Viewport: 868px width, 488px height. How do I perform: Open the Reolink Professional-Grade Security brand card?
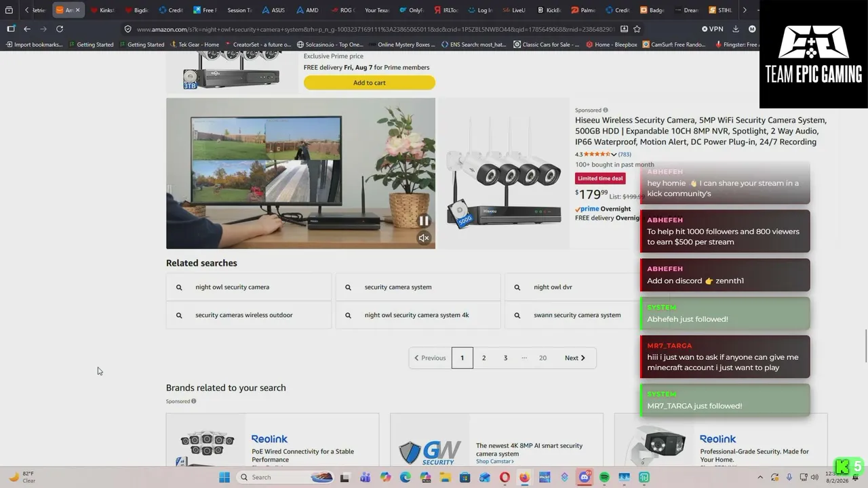[x=721, y=440]
